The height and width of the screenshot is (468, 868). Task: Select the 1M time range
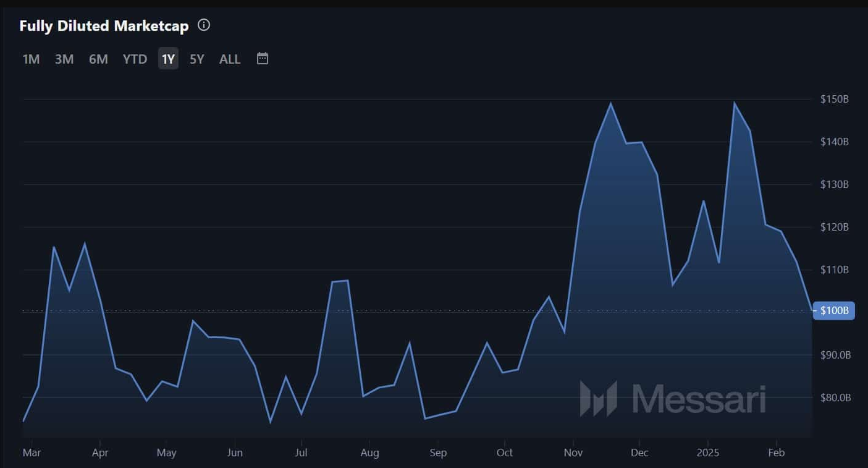point(32,59)
